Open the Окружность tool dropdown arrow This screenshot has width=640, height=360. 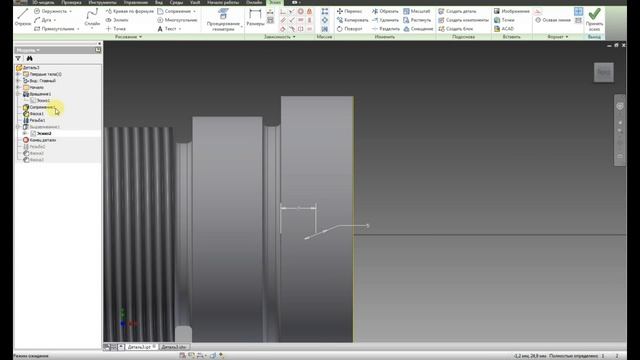pyautogui.click(x=70, y=11)
